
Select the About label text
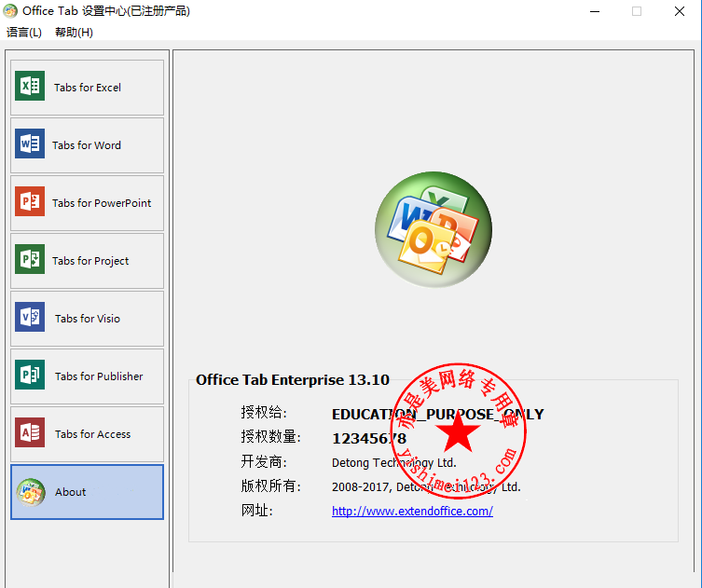click(x=70, y=492)
